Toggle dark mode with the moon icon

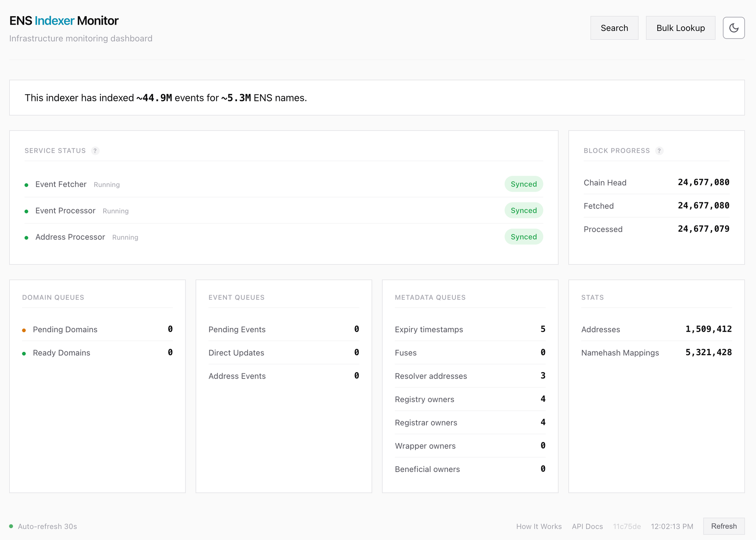(x=734, y=28)
